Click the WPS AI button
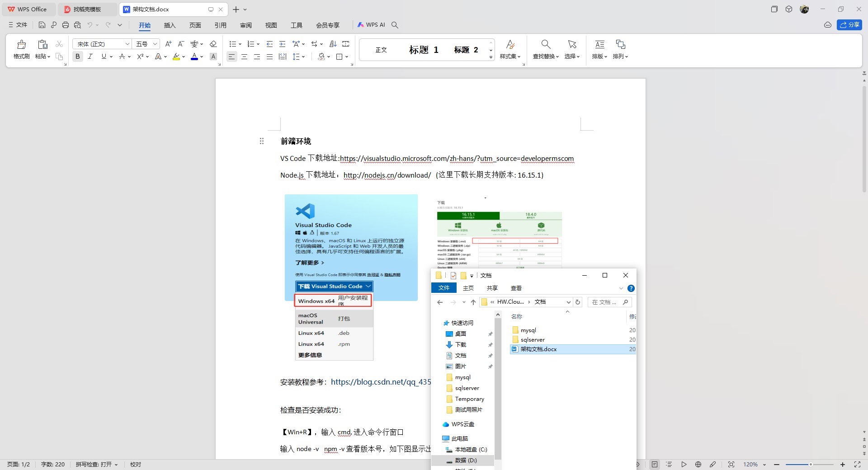The width and height of the screenshot is (868, 470). click(371, 25)
